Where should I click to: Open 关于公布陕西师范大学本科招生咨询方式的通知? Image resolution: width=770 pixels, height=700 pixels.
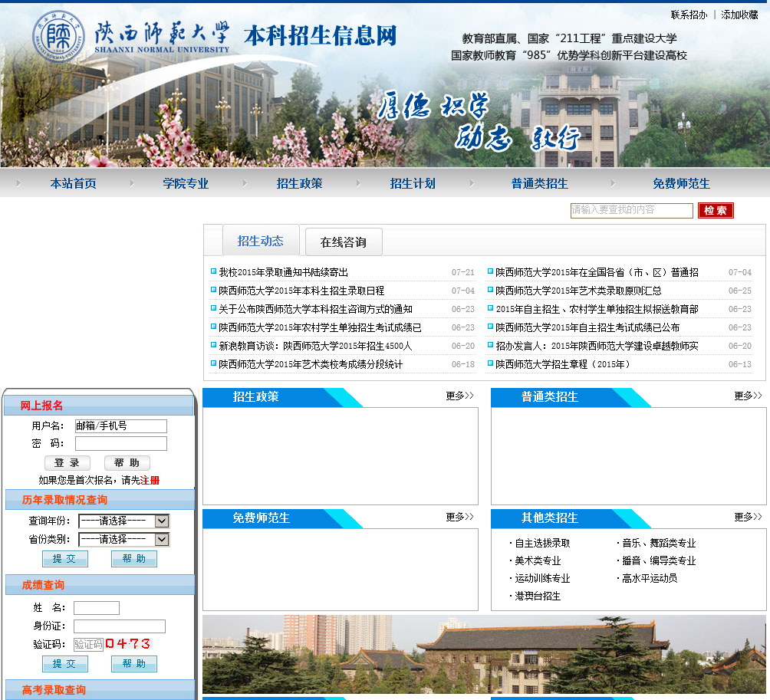(x=315, y=309)
